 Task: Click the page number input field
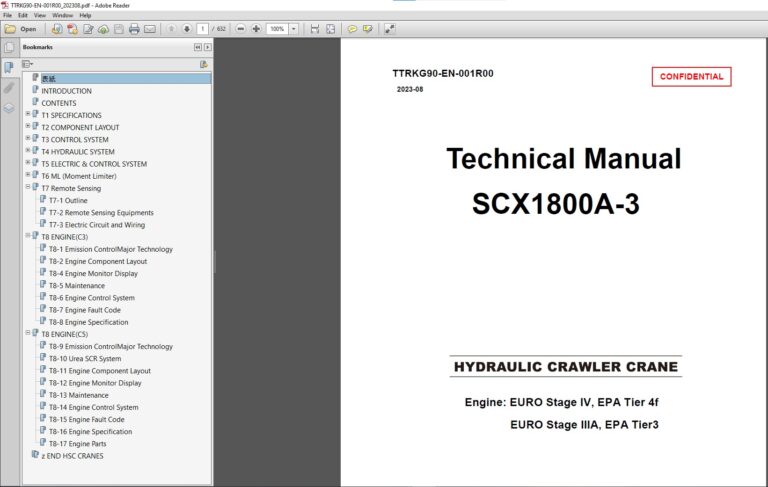202,29
